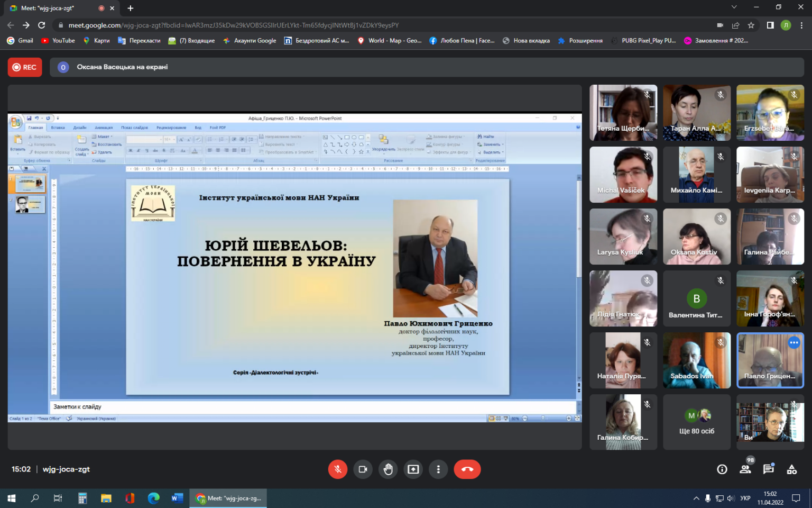Open the YouTube bookmark
The image size is (812, 508).
coord(58,40)
